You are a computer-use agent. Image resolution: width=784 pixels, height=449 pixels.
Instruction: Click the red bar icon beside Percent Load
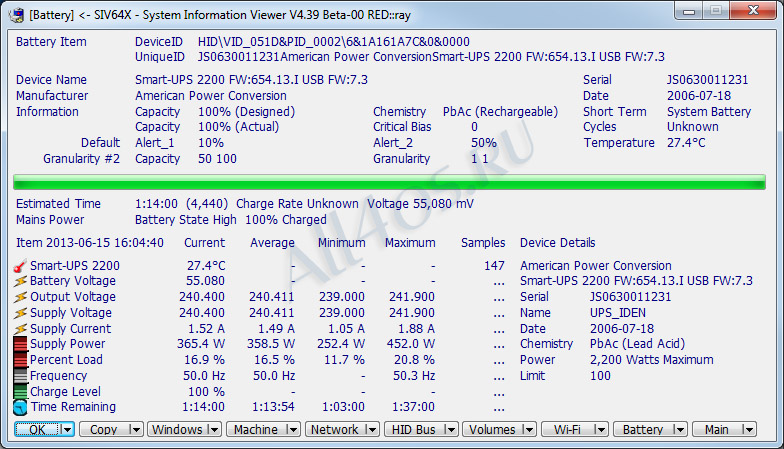[x=20, y=360]
